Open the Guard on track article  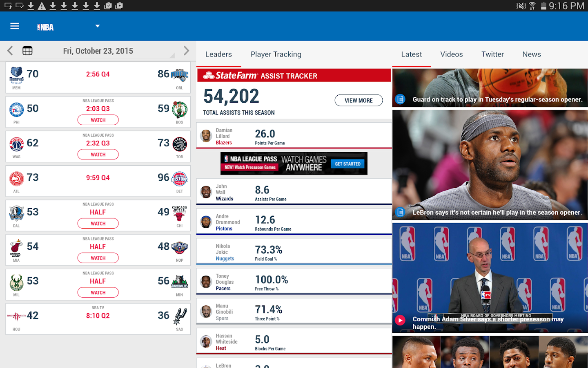coord(490,88)
